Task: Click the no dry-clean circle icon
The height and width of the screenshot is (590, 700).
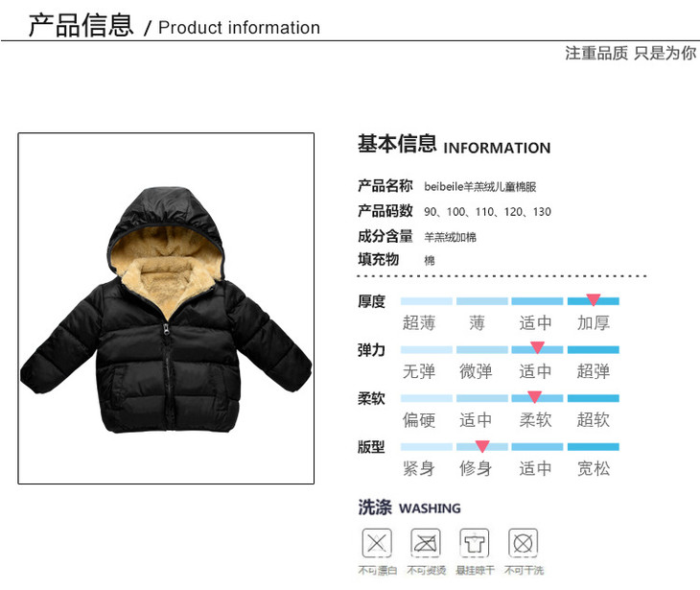Action: (x=523, y=543)
